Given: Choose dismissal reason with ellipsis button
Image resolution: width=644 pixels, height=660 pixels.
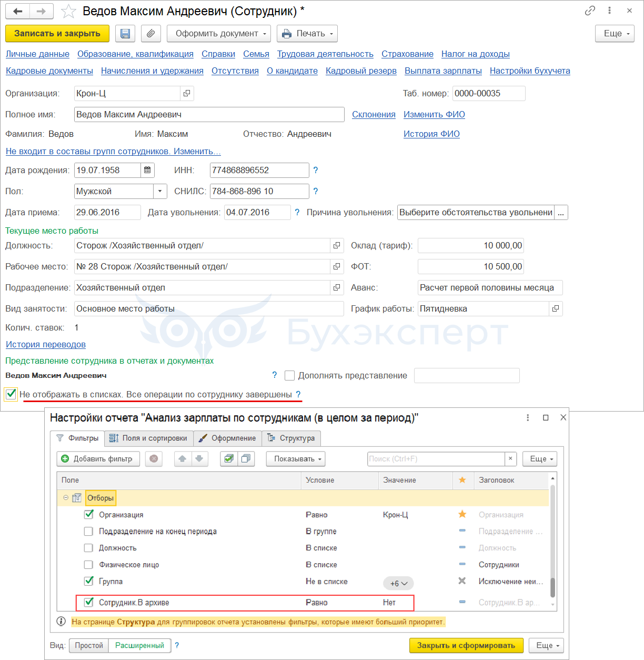Looking at the screenshot, I should (x=561, y=213).
